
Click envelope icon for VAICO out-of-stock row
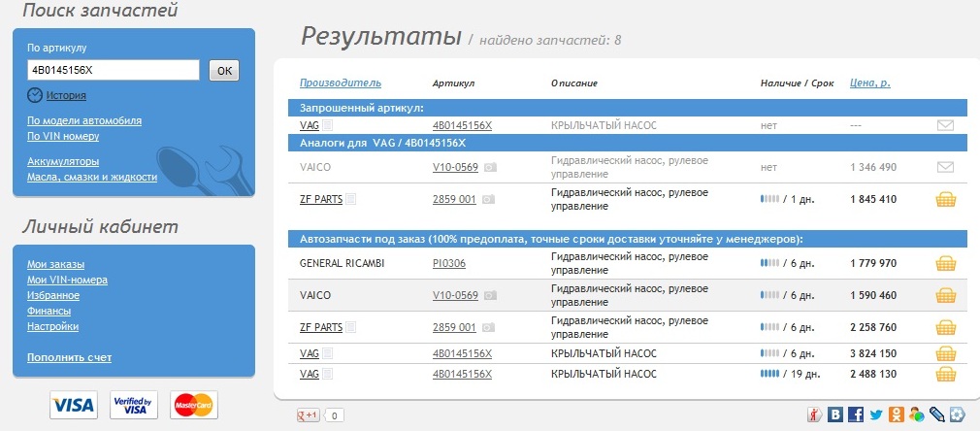pos(946,167)
